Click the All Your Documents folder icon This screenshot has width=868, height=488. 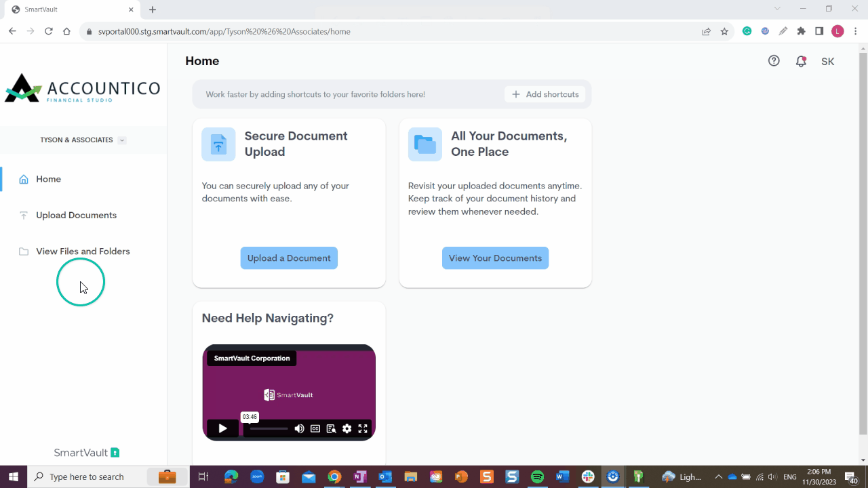[425, 144]
